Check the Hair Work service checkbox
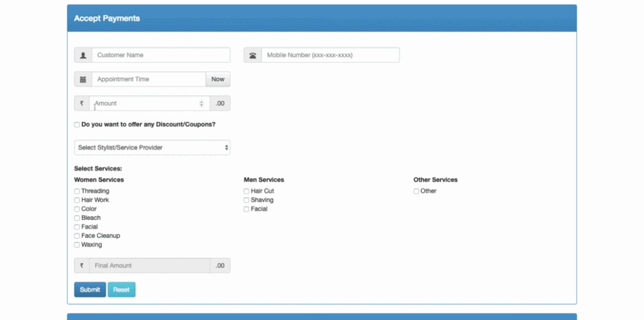 77,200
